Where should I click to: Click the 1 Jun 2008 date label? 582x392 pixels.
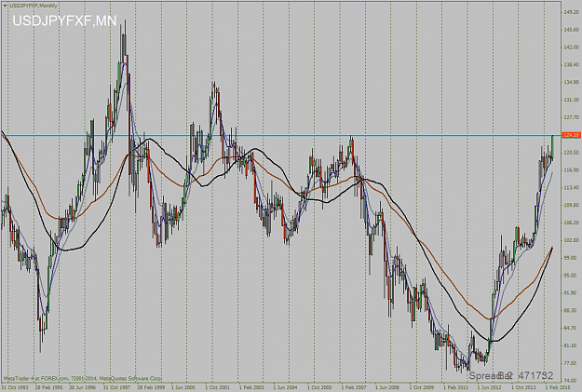click(x=386, y=387)
